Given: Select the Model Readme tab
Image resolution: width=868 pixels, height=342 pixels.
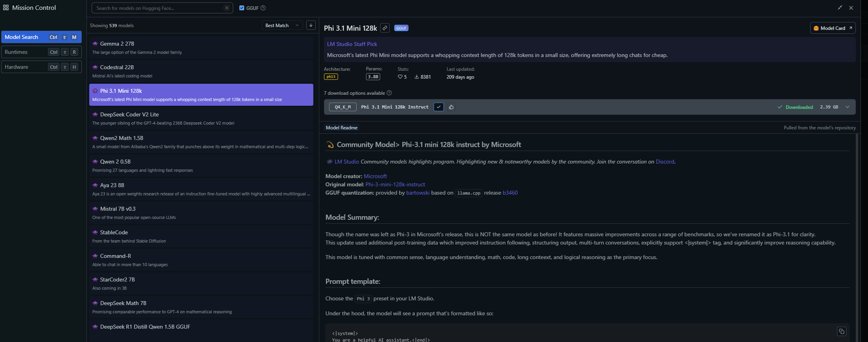Looking at the screenshot, I should coord(342,127).
